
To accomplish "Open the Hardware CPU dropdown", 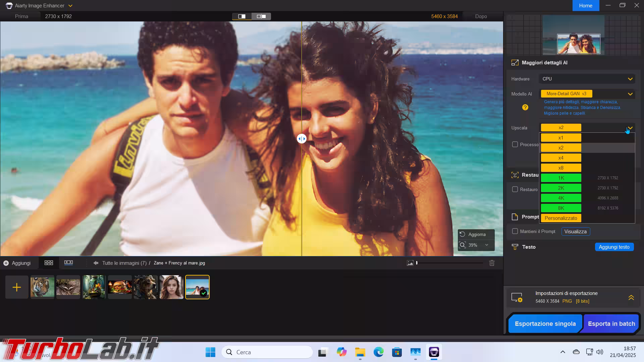I will (587, 79).
